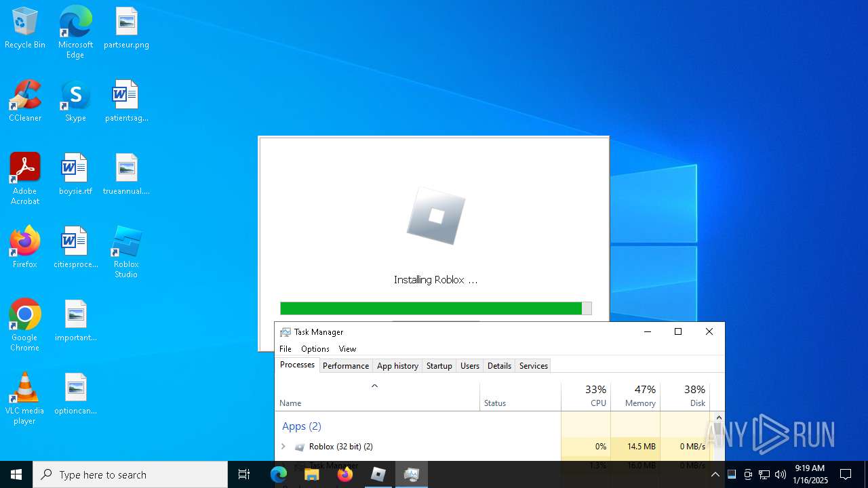Screen dimensions: 868x488
Task: Select the patientsag... Word document icon
Action: [126, 102]
